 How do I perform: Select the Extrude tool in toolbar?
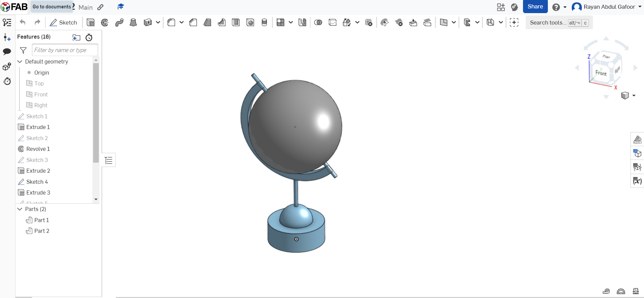[90, 23]
